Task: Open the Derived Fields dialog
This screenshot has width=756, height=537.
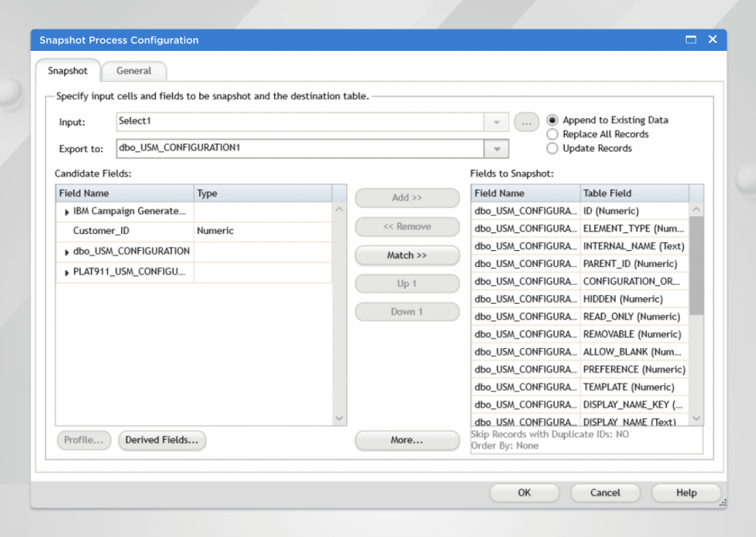Action: (162, 440)
